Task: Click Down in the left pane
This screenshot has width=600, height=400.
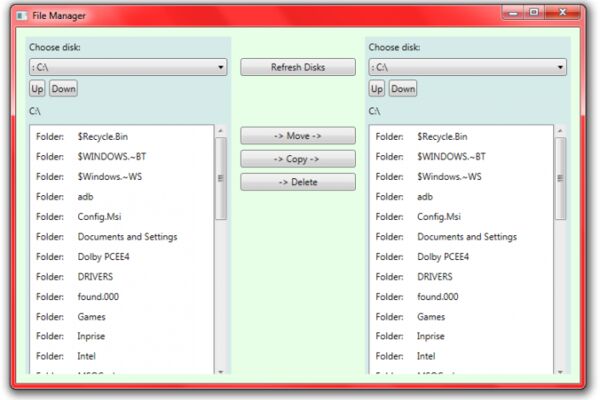Action: [x=64, y=89]
